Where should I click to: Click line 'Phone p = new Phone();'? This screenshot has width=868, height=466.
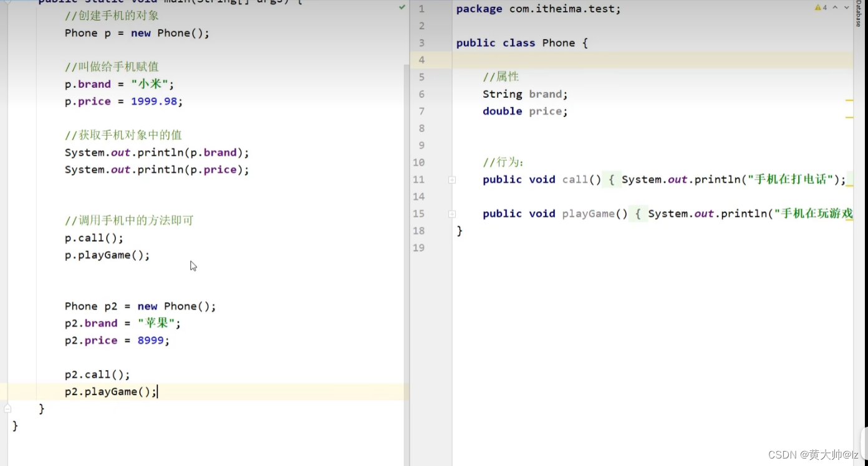pos(137,33)
